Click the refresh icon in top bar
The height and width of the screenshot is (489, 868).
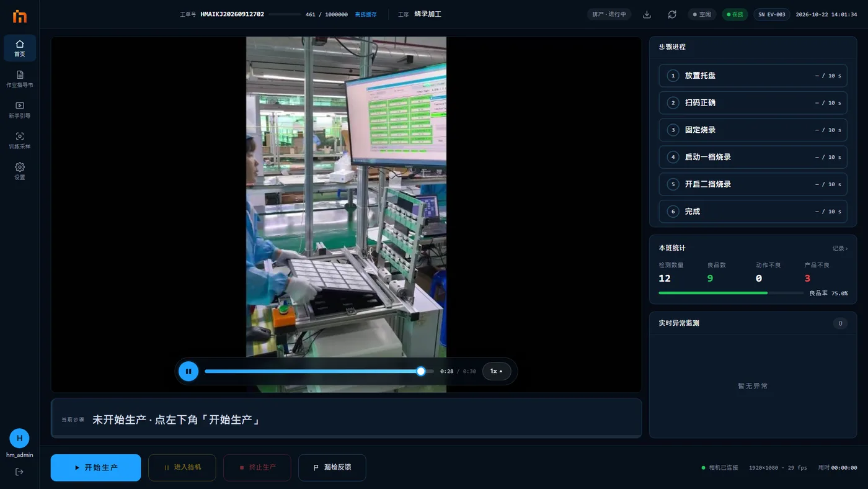pyautogui.click(x=672, y=14)
